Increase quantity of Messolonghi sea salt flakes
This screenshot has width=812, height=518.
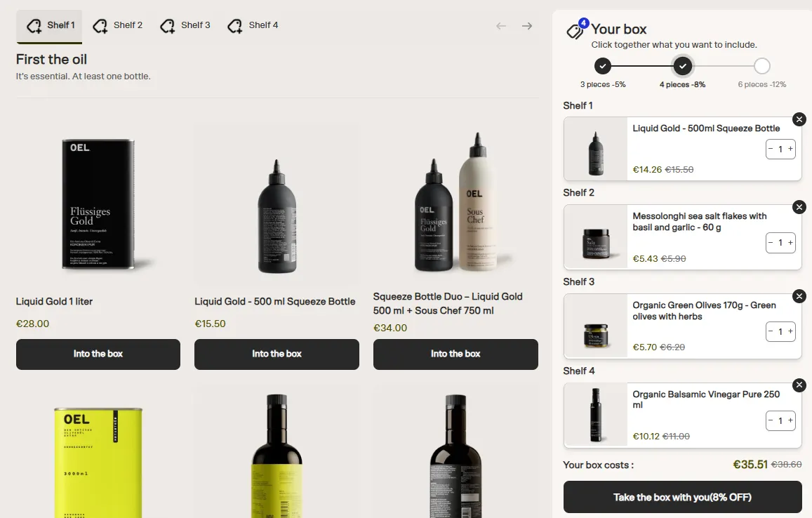[x=790, y=242]
